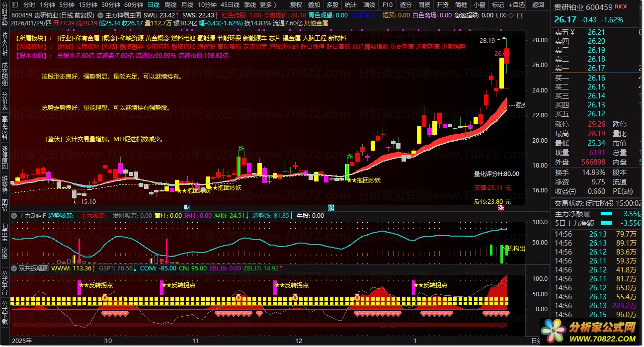Select the 45日线 period tab
Image resolution: width=644 pixels, height=347 pixels.
pos(230,4)
